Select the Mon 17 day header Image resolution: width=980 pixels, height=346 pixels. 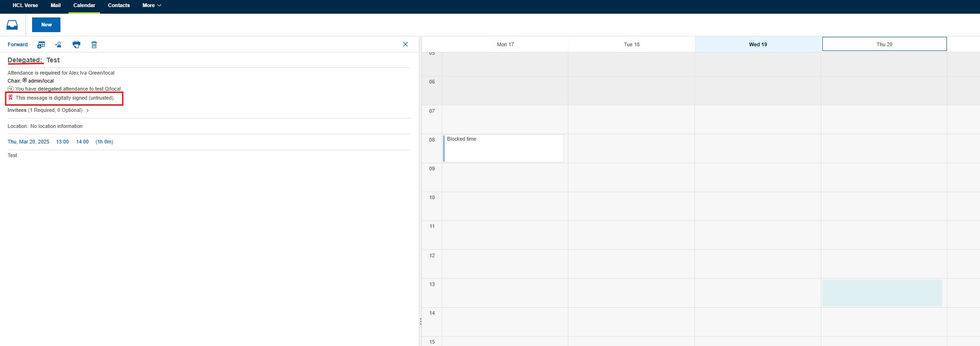(x=505, y=44)
